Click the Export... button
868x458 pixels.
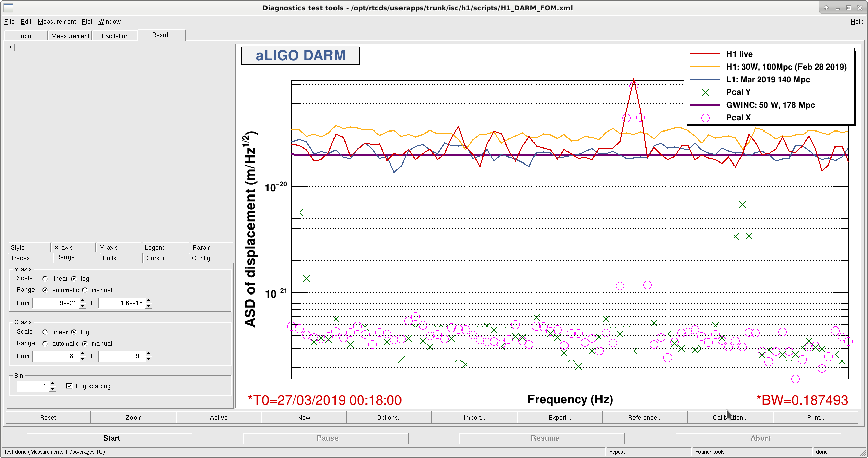pos(559,418)
